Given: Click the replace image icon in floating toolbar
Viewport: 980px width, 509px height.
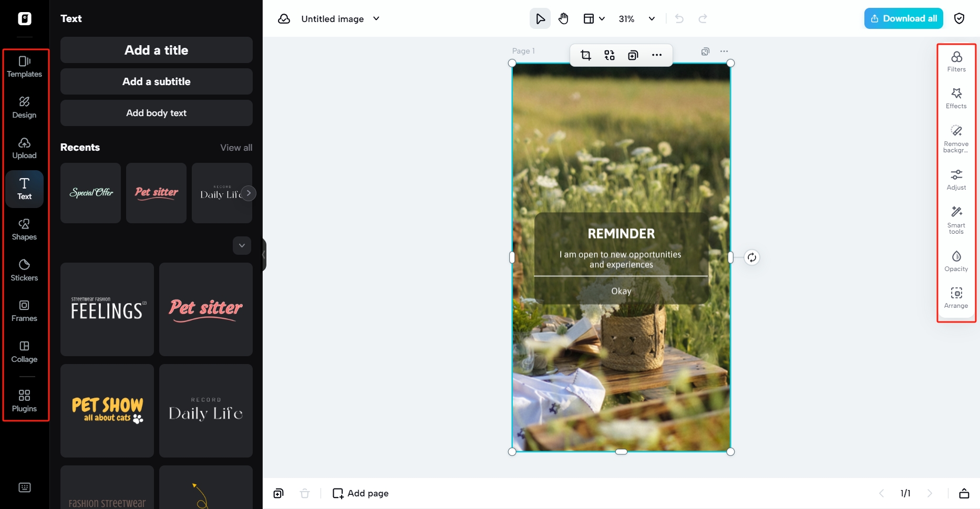Looking at the screenshot, I should [610, 55].
